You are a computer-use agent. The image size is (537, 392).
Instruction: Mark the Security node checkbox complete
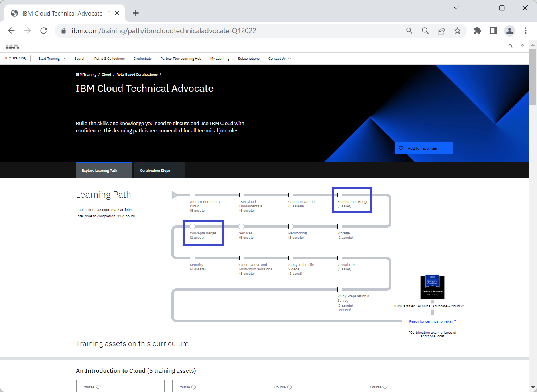pos(192,258)
